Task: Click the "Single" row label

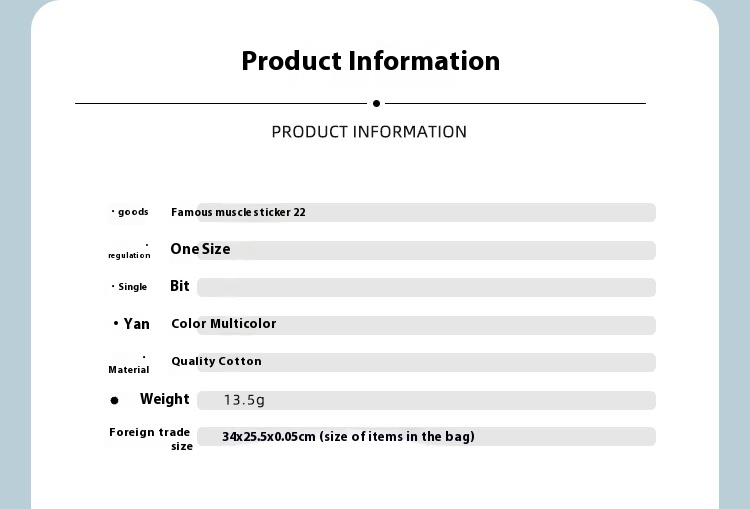Action: pyautogui.click(x=133, y=287)
